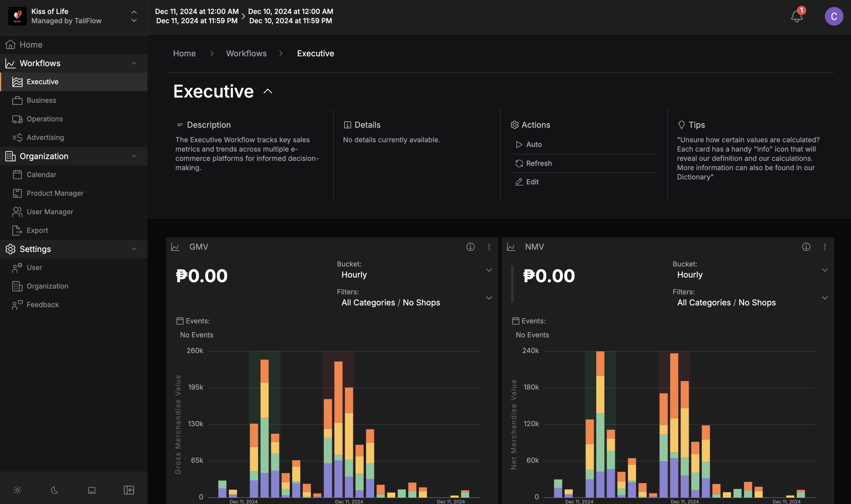
Task: Click the NMV chart icon
Action: click(x=511, y=247)
